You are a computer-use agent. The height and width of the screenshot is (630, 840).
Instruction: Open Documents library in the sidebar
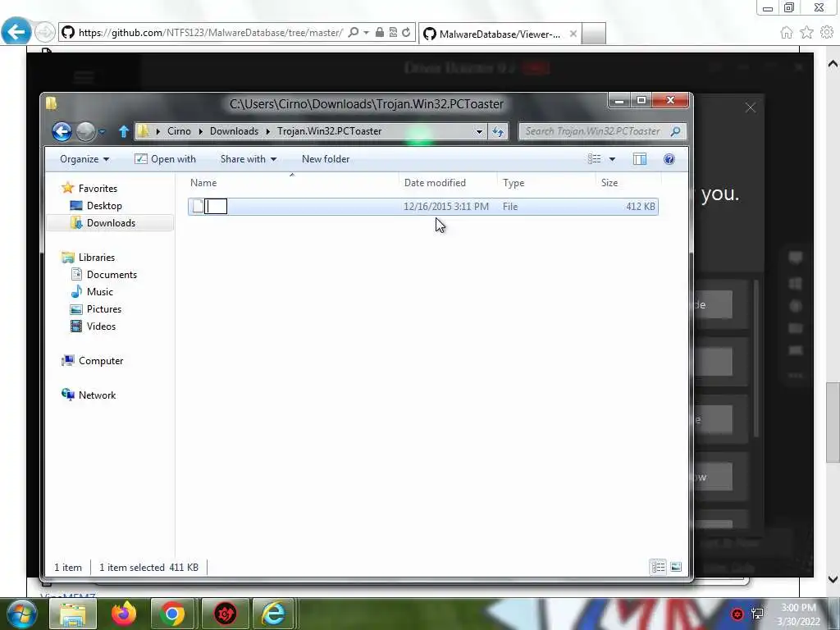pyautogui.click(x=112, y=275)
